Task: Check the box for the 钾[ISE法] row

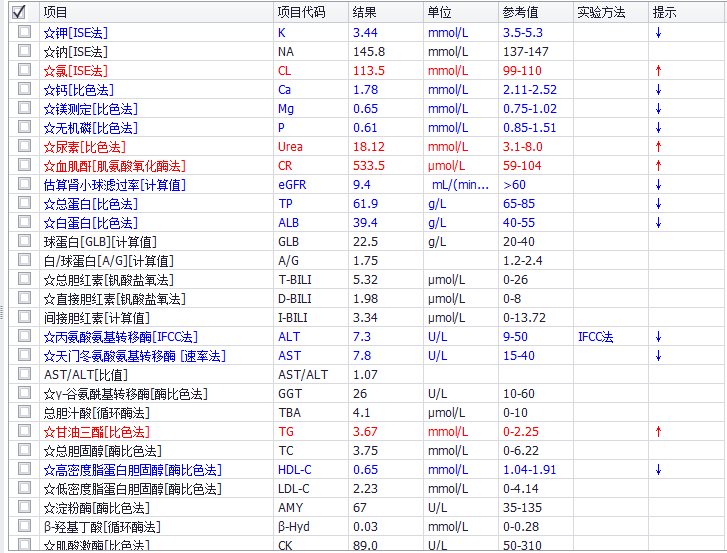Action: [x=24, y=33]
